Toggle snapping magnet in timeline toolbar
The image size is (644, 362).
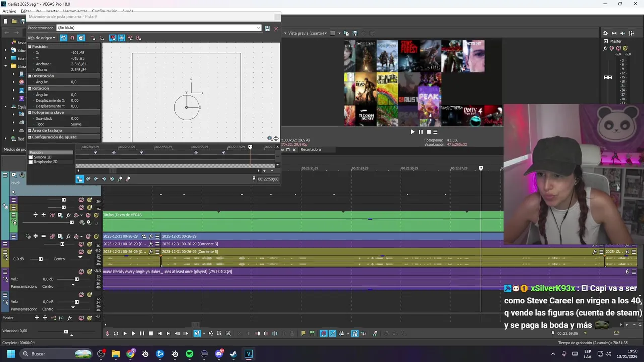tap(324, 333)
